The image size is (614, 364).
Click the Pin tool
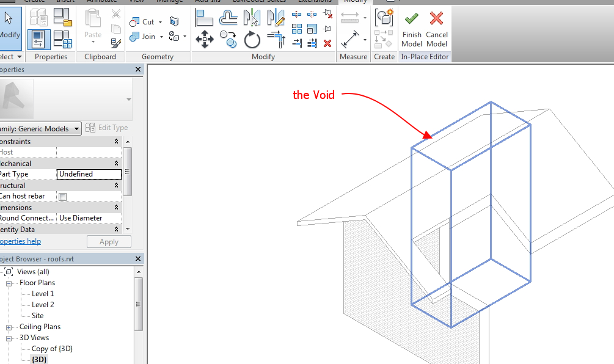[x=327, y=29]
